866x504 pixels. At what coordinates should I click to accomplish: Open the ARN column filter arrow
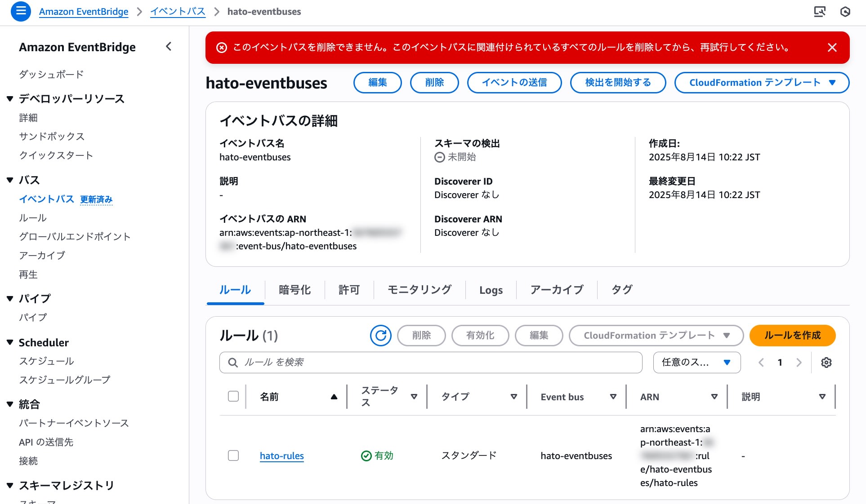[x=714, y=397]
